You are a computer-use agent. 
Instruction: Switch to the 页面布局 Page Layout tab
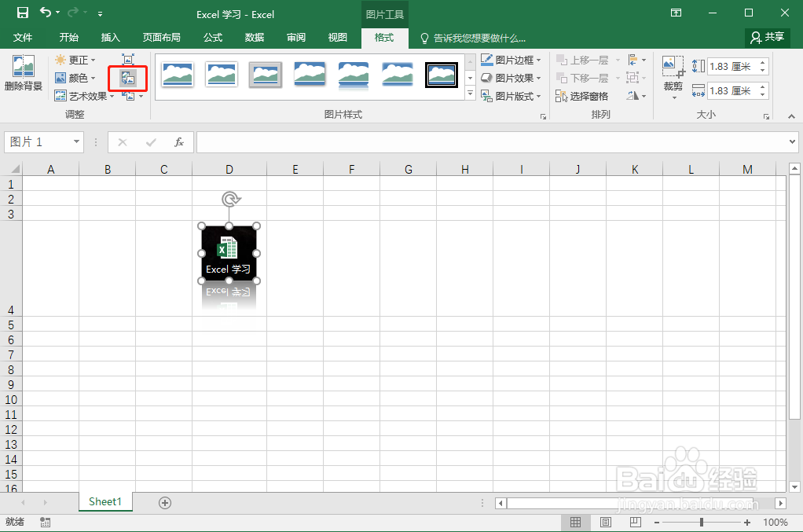pos(161,38)
